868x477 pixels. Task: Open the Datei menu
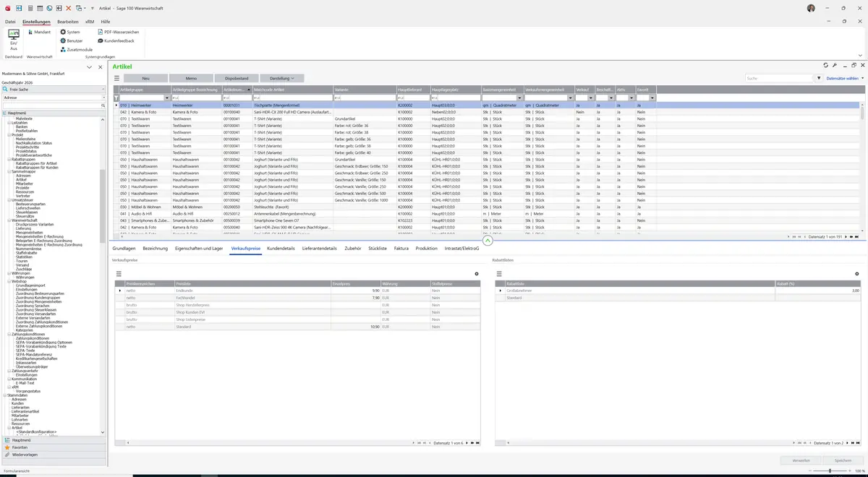pos(10,22)
